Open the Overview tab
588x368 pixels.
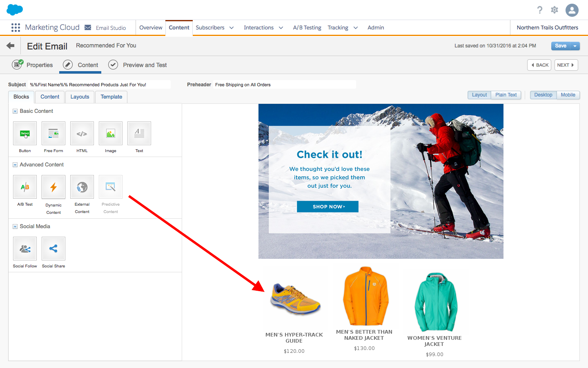point(151,27)
